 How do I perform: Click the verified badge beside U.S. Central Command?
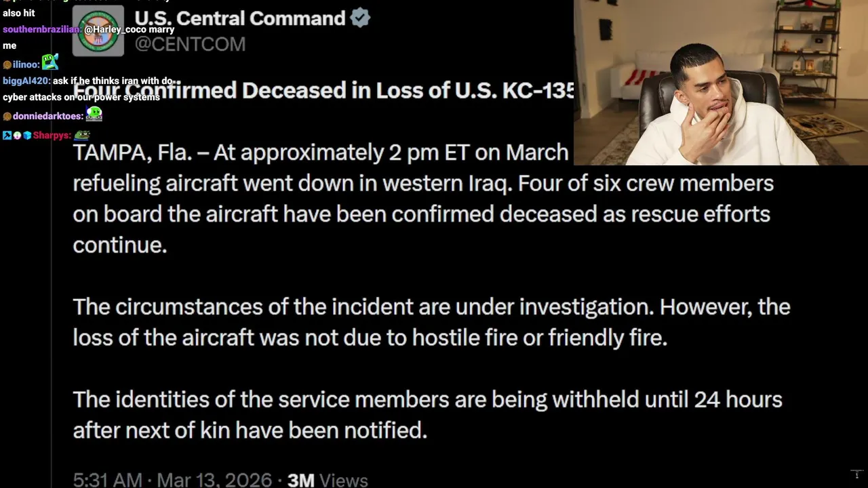pos(360,18)
